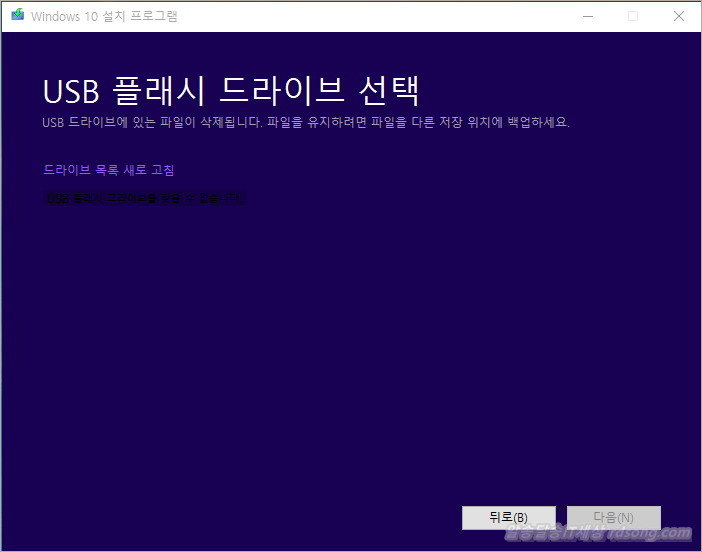Viewport: 702px width, 552px height.
Task: Click the 'Windows 10 설치 프로그램' title text
Action: coord(105,17)
